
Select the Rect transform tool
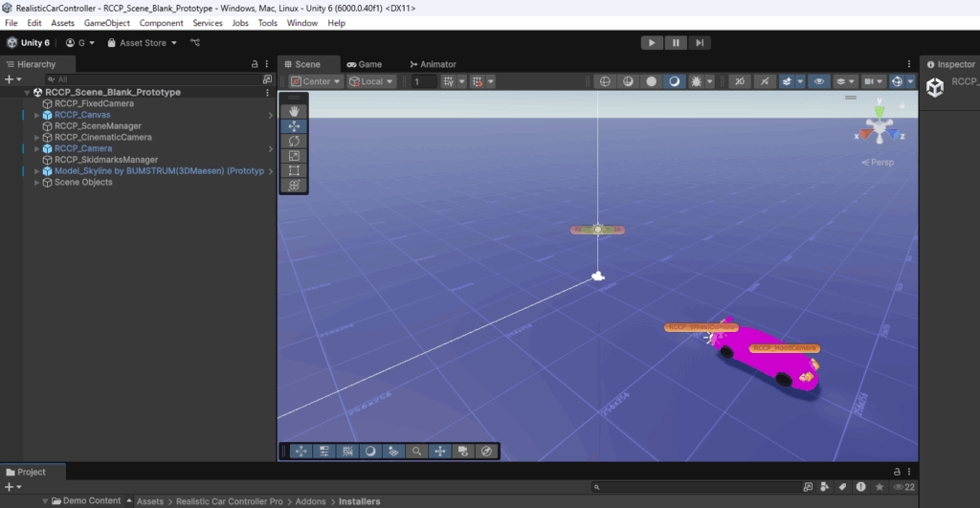294,170
